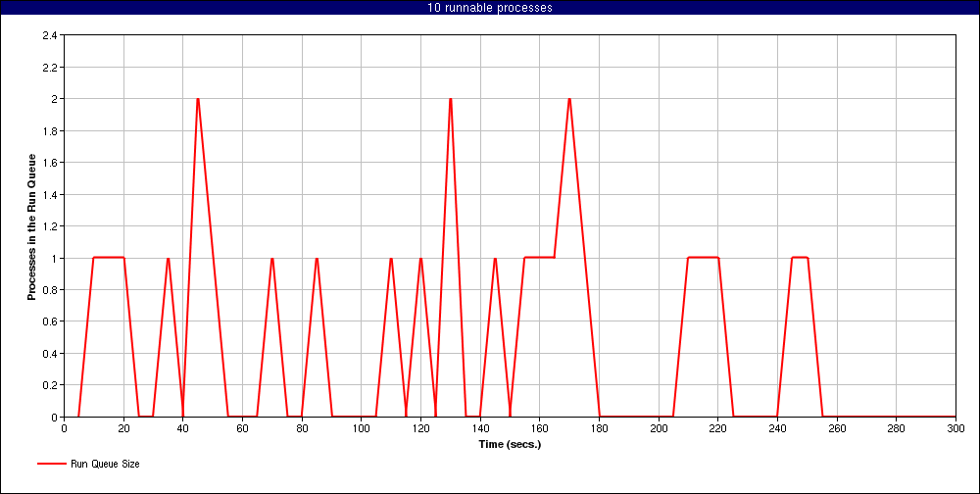The height and width of the screenshot is (494, 980).
Task: Click the x-axis label '300'
Action: click(x=955, y=428)
